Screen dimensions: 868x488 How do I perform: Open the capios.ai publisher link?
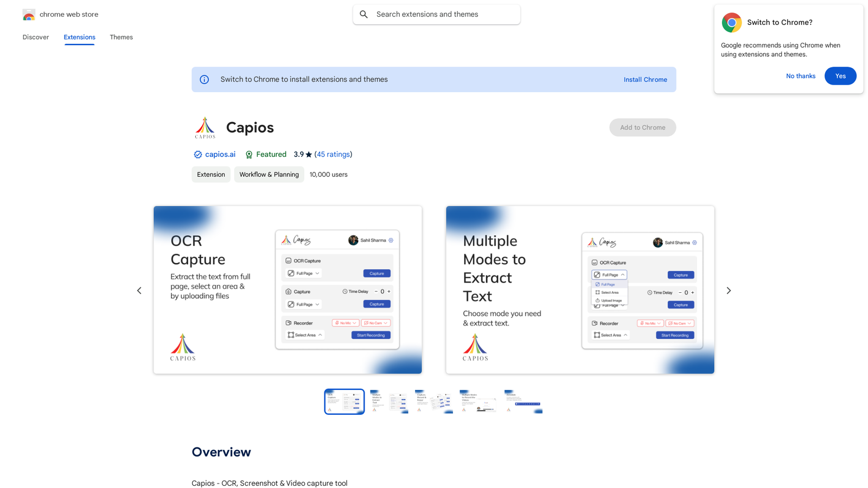point(220,155)
